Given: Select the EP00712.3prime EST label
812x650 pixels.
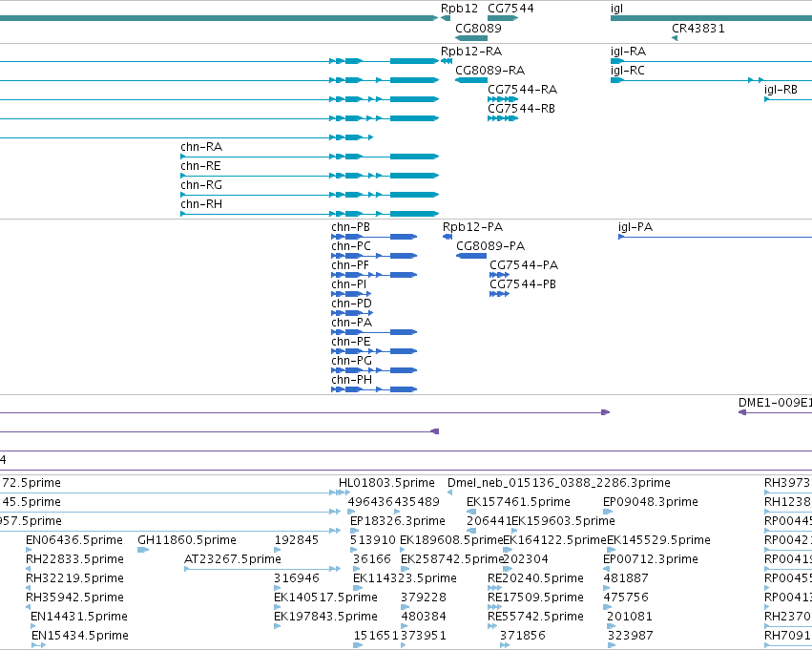Looking at the screenshot, I should [651, 560].
